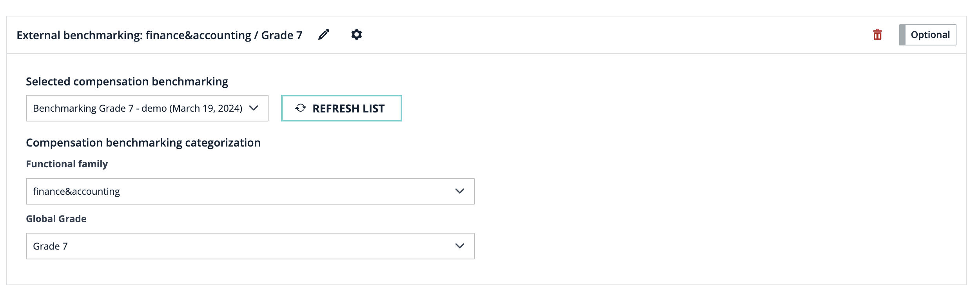Delete the section with the red trash icon
This screenshot has width=980, height=297.
coord(877,35)
